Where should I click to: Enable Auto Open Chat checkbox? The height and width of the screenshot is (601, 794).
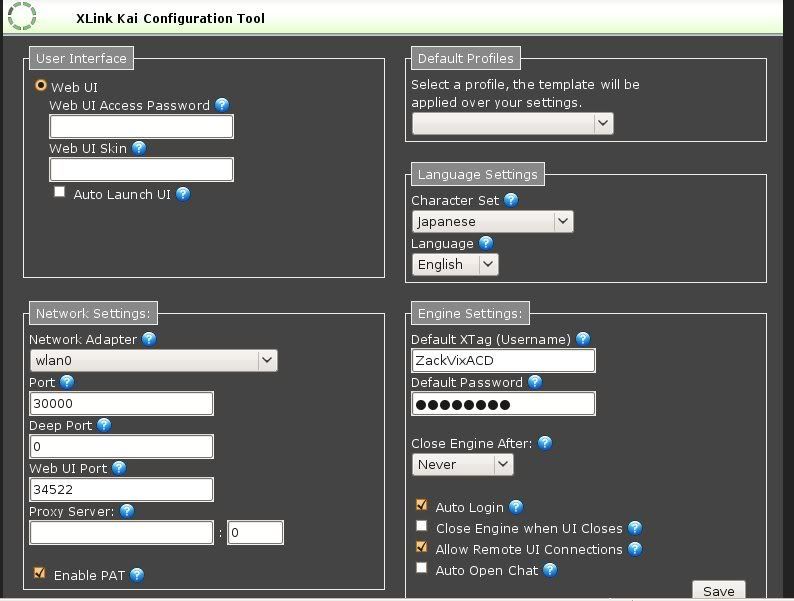(x=421, y=568)
